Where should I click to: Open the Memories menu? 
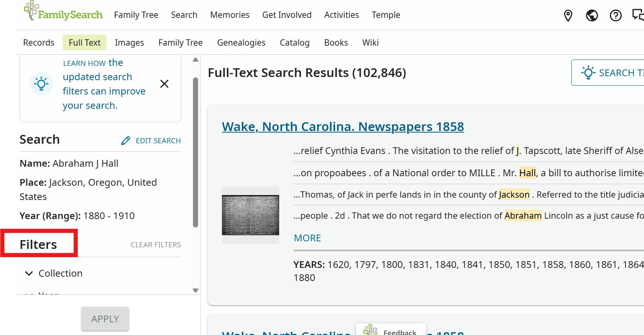230,15
